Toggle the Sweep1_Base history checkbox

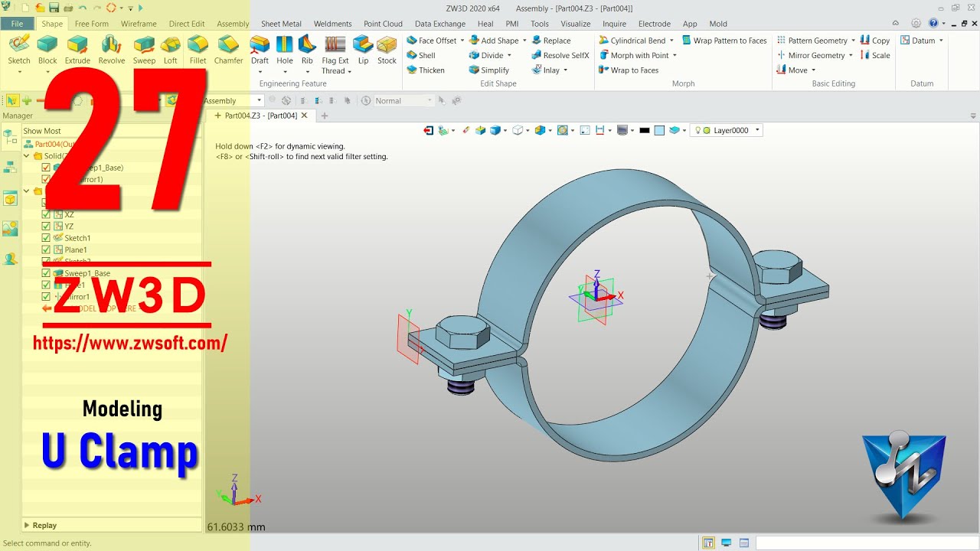(x=46, y=273)
